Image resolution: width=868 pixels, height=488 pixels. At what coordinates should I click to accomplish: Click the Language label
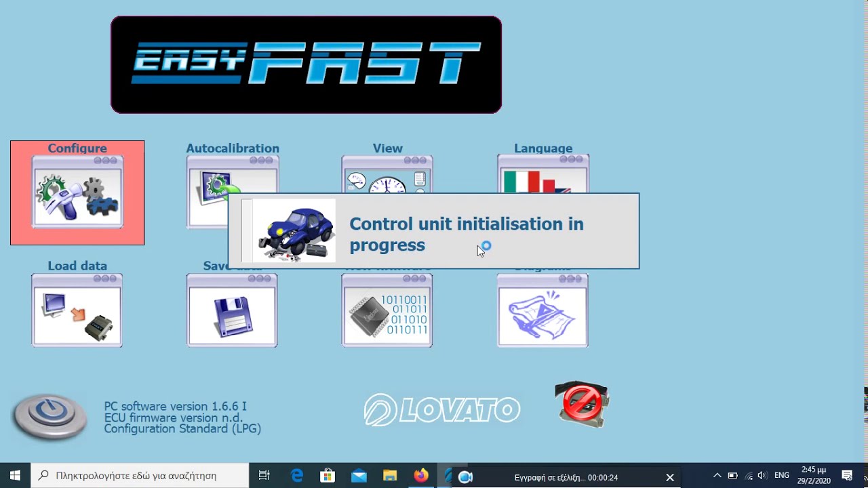(x=543, y=148)
